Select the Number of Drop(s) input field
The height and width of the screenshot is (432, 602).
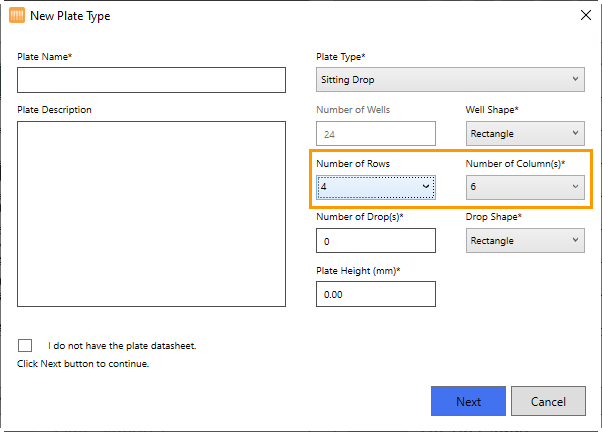[x=375, y=241]
